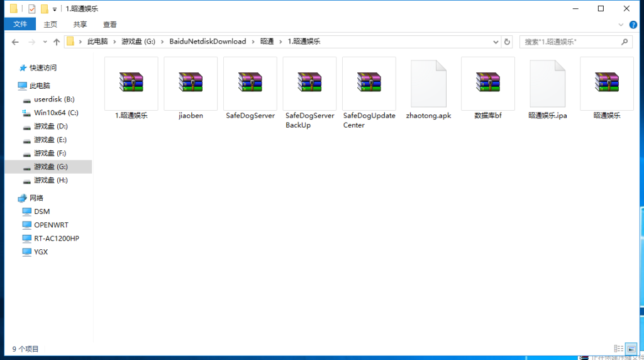
Task: Expand the 此电脑 breadcrumb arrow
Action: (114, 42)
